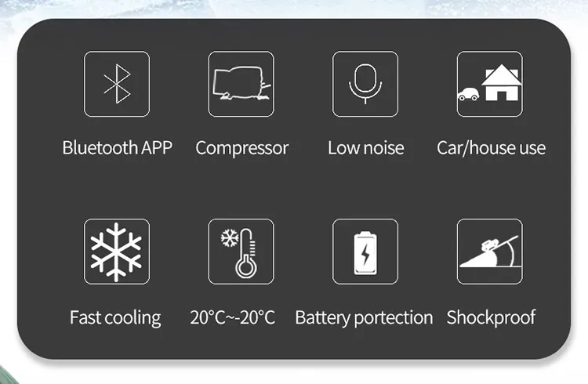Viewport: 588px width, 384px height.
Task: Select the compressor sketch icon
Action: click(241, 84)
